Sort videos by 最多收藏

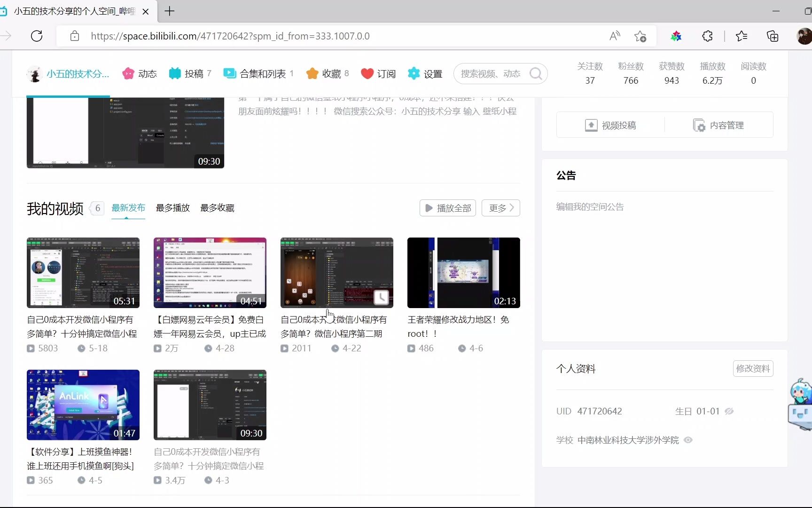218,208
